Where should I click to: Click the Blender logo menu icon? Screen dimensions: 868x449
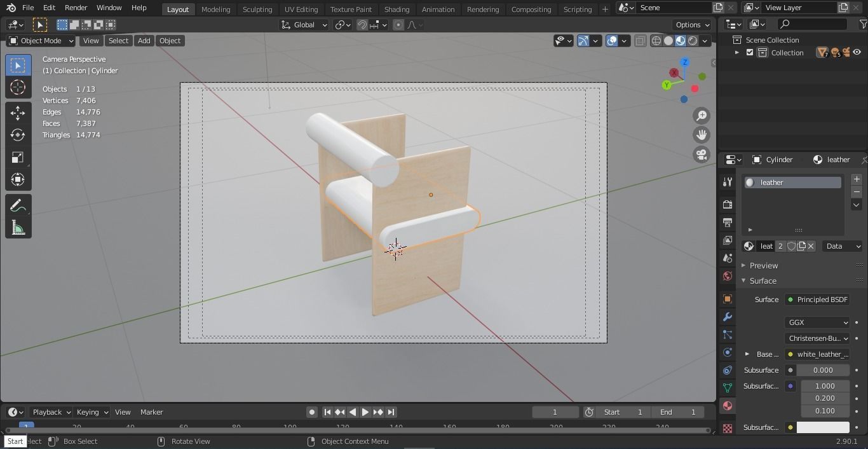11,8
